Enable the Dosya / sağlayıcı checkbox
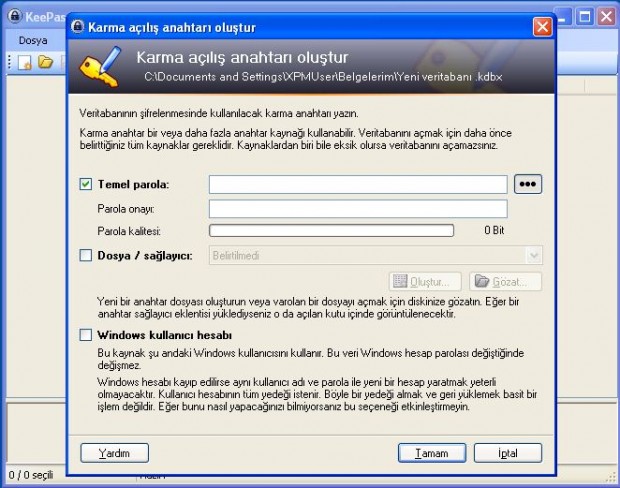This screenshot has height=488, width=620. pyautogui.click(x=86, y=255)
